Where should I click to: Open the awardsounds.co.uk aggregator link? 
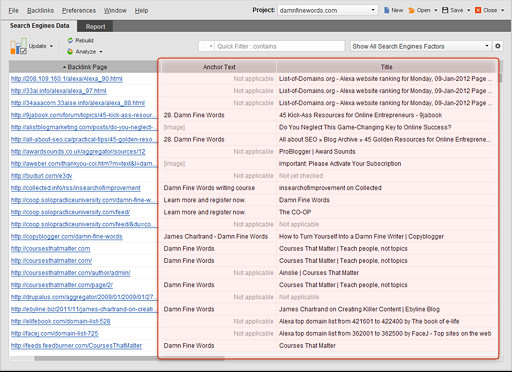pyautogui.click(x=78, y=151)
